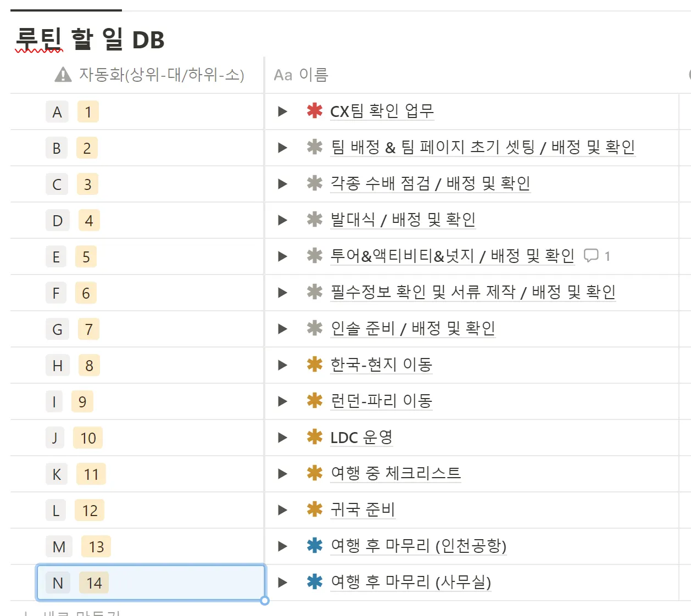Click the orange asterisk icon next to LDC 운영
This screenshot has height=616, width=691.
click(x=314, y=437)
